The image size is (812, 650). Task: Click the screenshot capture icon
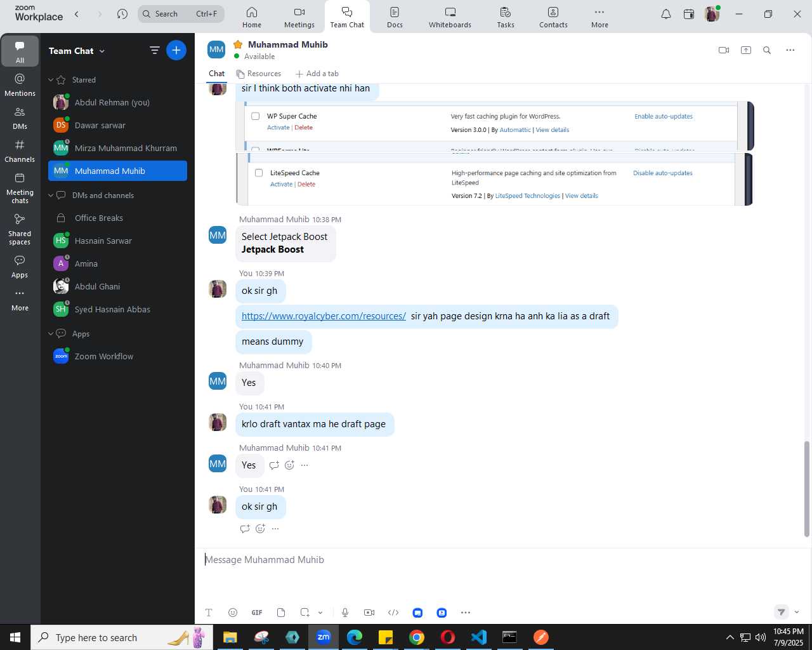(x=305, y=613)
